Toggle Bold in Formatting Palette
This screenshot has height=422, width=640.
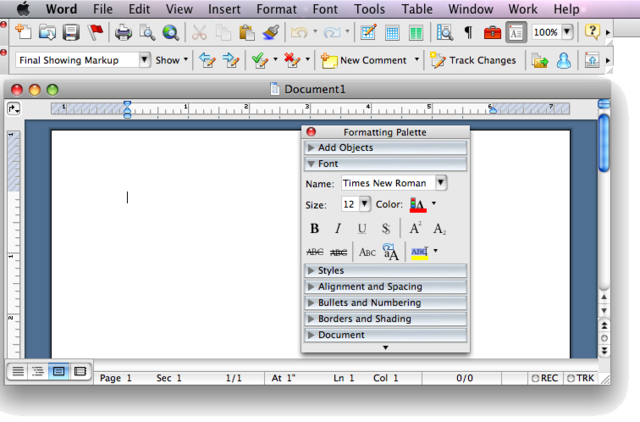(x=314, y=229)
